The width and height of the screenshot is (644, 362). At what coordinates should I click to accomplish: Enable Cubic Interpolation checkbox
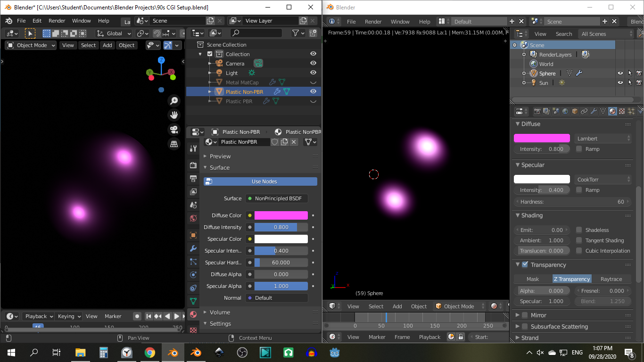[x=579, y=251]
